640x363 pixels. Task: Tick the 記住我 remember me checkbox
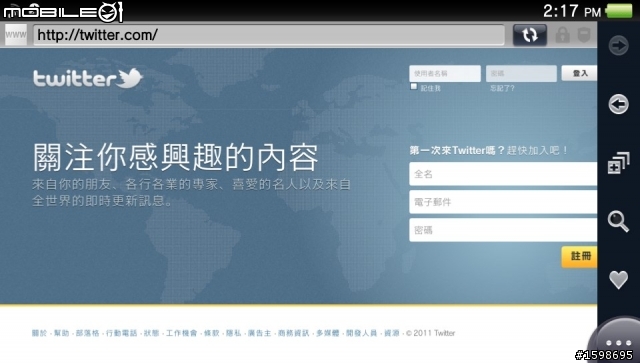pos(414,87)
